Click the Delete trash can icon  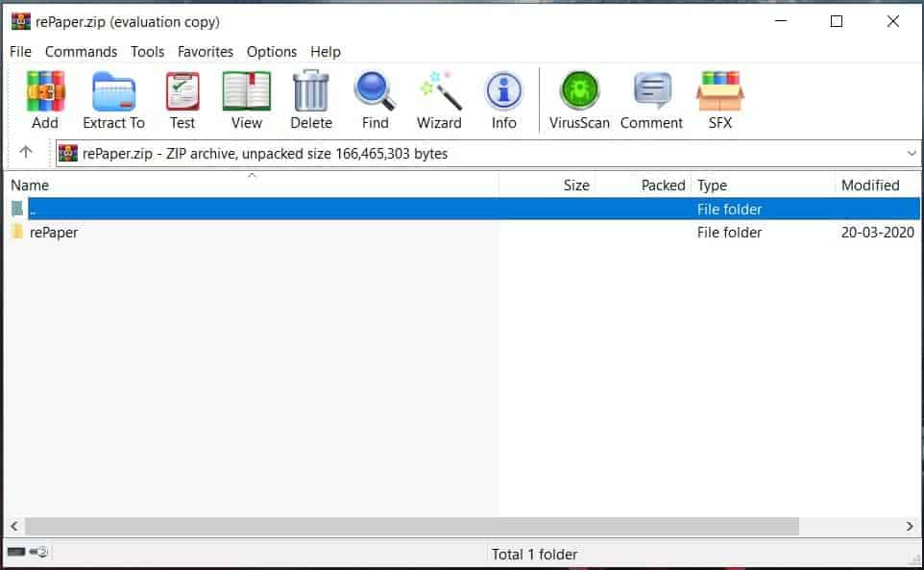311,90
